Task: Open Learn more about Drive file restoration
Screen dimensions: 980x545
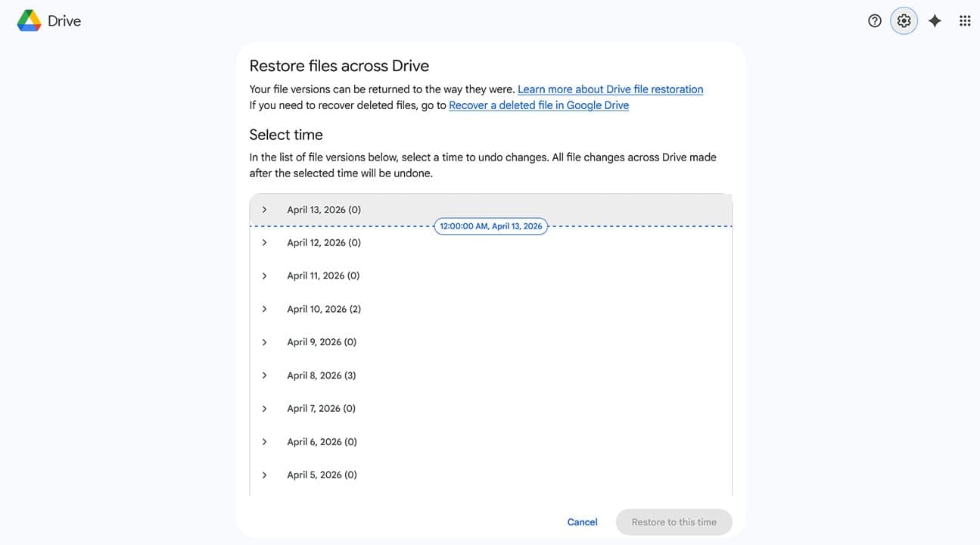Action: (x=609, y=89)
